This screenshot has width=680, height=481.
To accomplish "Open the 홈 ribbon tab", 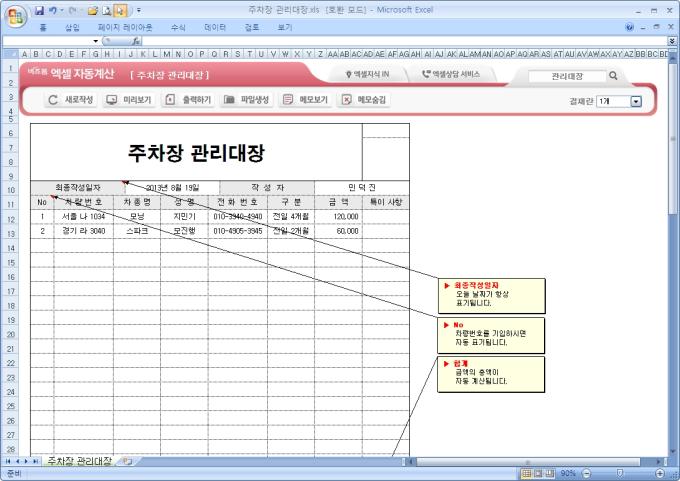I will (43, 27).
